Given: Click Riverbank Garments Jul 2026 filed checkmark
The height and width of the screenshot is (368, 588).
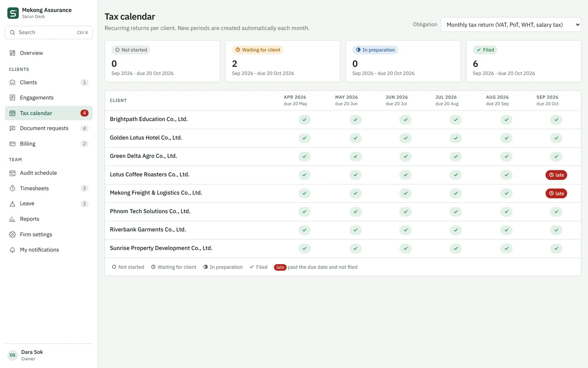Looking at the screenshot, I should click(x=456, y=230).
